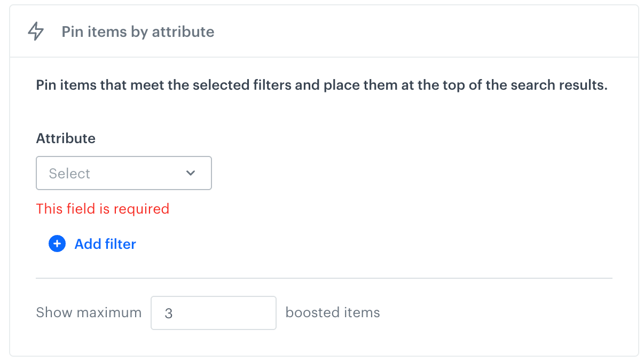Click the "boosted items" label text
Viewport: 644px width, 361px height.
(x=333, y=312)
